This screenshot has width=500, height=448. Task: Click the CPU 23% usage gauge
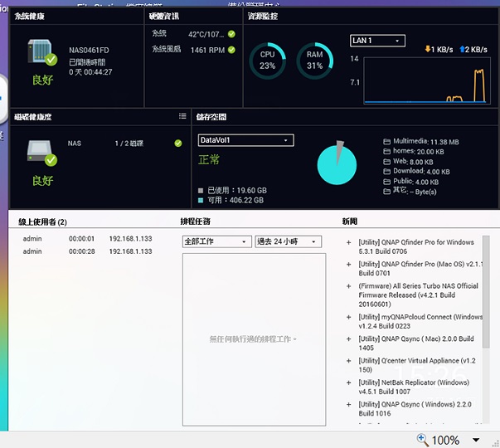point(267,61)
